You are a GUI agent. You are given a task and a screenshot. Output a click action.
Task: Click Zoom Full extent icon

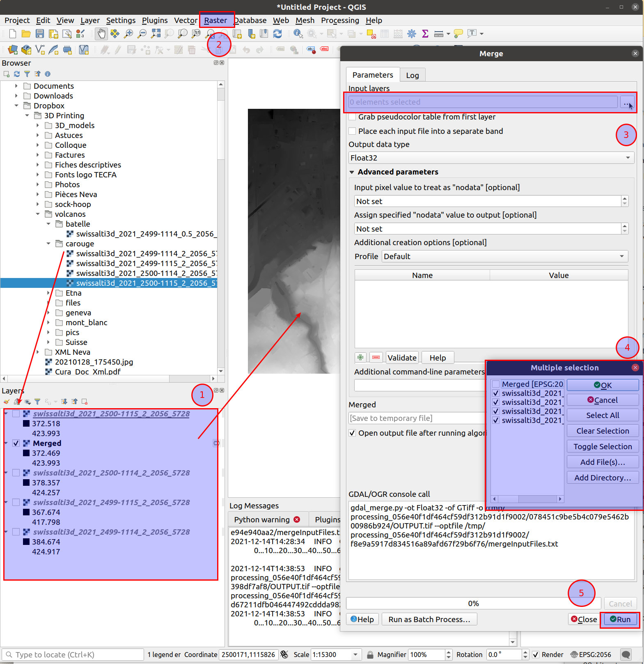pyautogui.click(x=156, y=34)
